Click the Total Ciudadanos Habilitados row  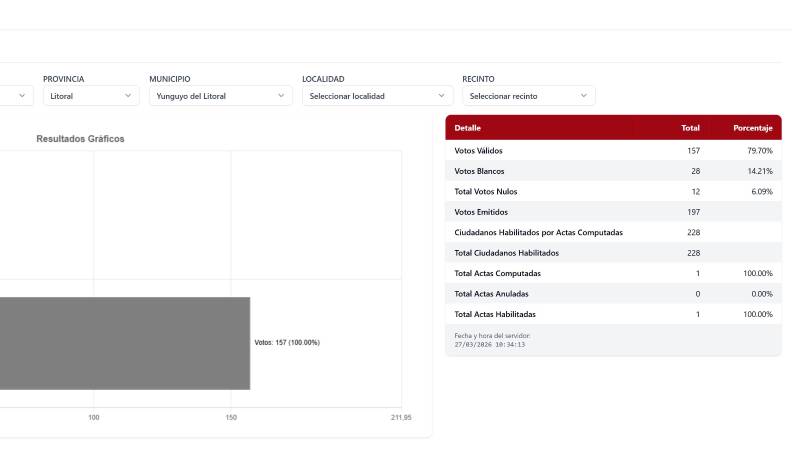click(613, 253)
